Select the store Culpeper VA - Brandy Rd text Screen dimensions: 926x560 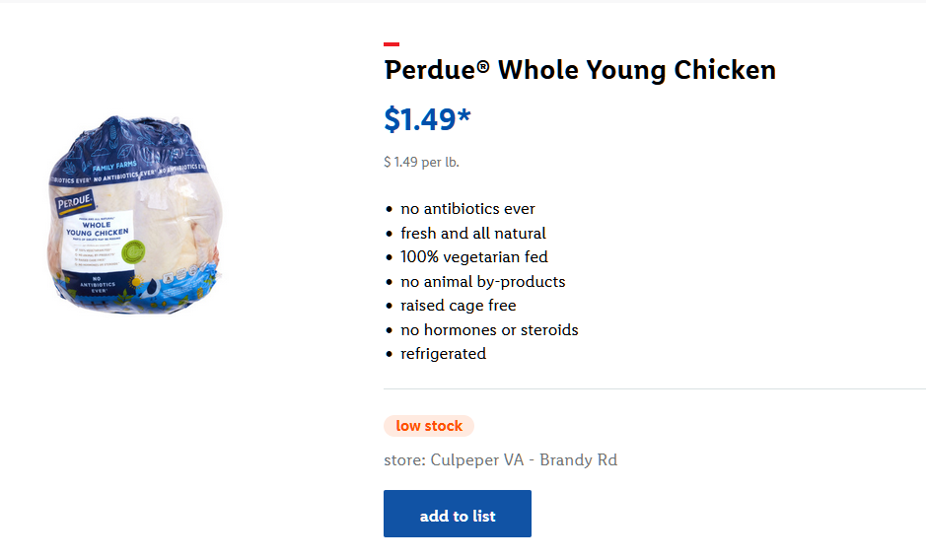(x=500, y=460)
